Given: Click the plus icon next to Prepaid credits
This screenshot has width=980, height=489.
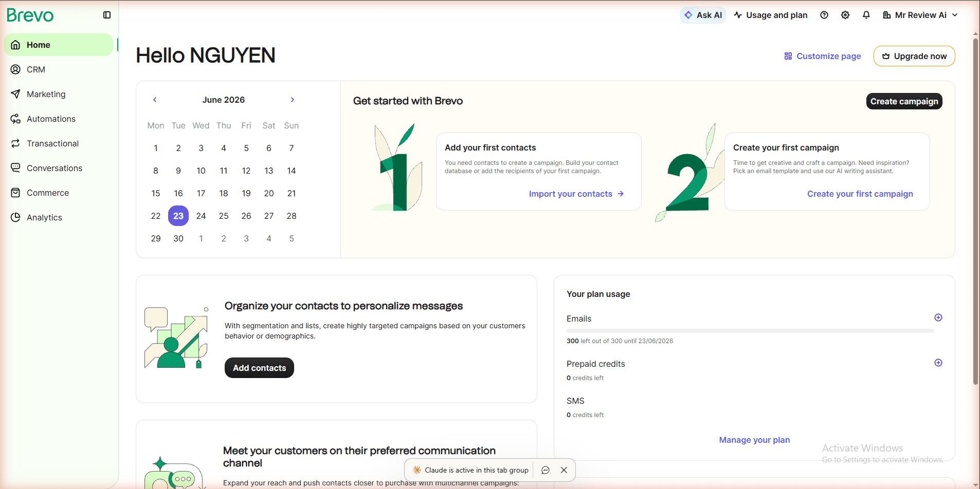Looking at the screenshot, I should click(x=938, y=363).
